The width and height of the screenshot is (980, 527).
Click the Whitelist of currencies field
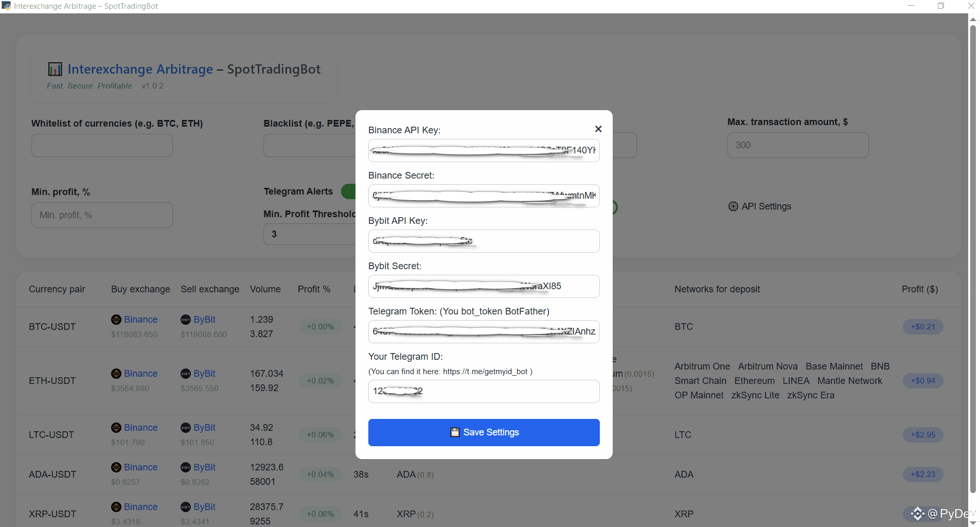[x=102, y=146]
